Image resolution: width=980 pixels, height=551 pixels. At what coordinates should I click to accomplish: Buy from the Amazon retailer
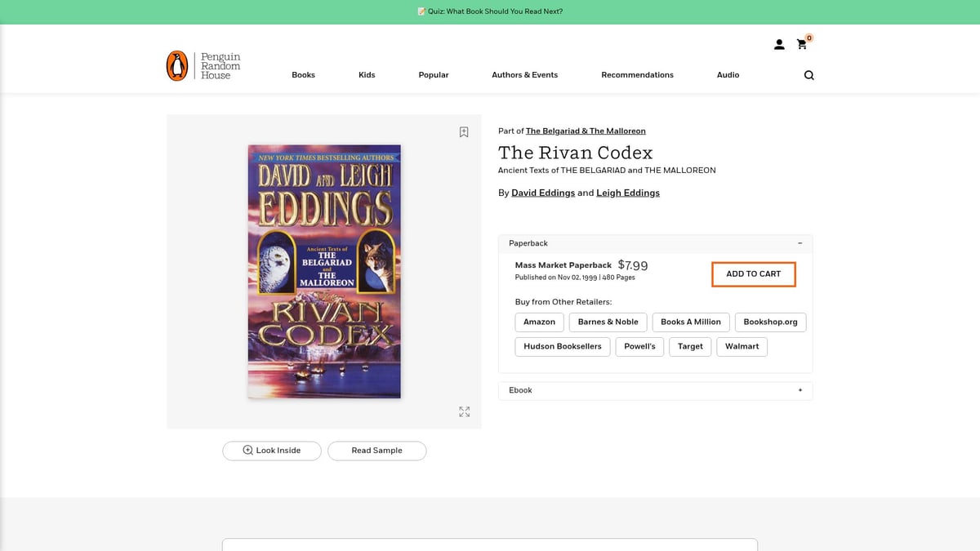(x=539, y=322)
